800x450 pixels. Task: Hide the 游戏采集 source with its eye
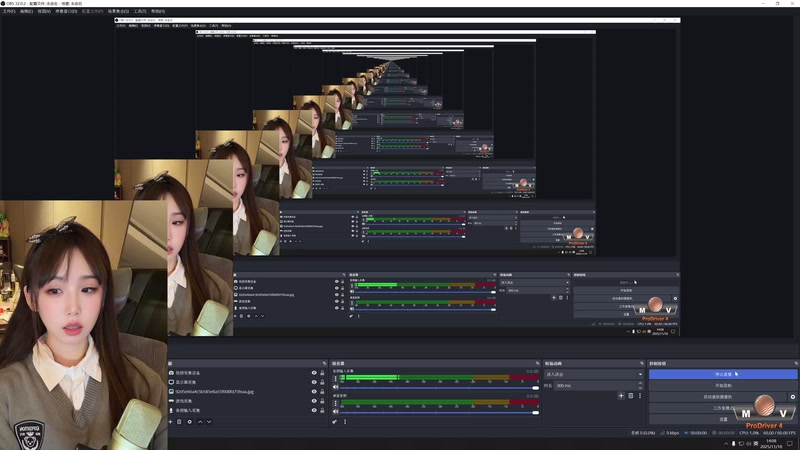[x=314, y=401]
